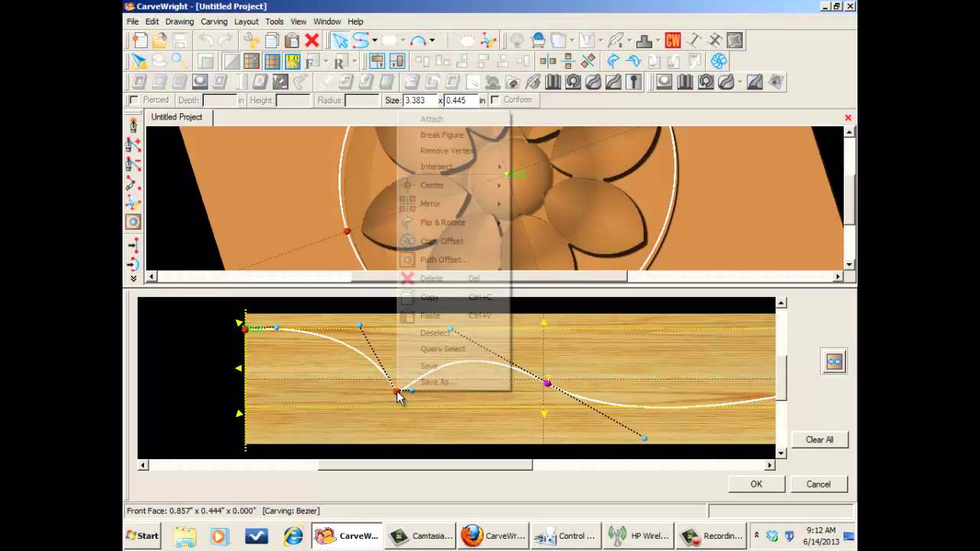Image resolution: width=980 pixels, height=551 pixels.
Task: Select the Untitled Project tab
Action: 177,117
